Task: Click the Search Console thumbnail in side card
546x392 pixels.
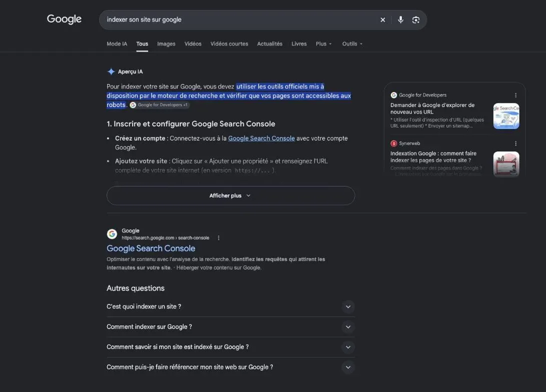Action: coord(506,116)
